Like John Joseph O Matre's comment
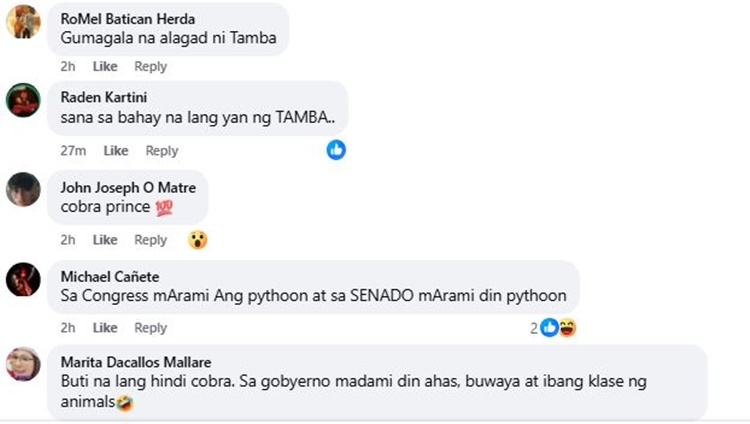This screenshot has height=424, width=750. (x=105, y=240)
